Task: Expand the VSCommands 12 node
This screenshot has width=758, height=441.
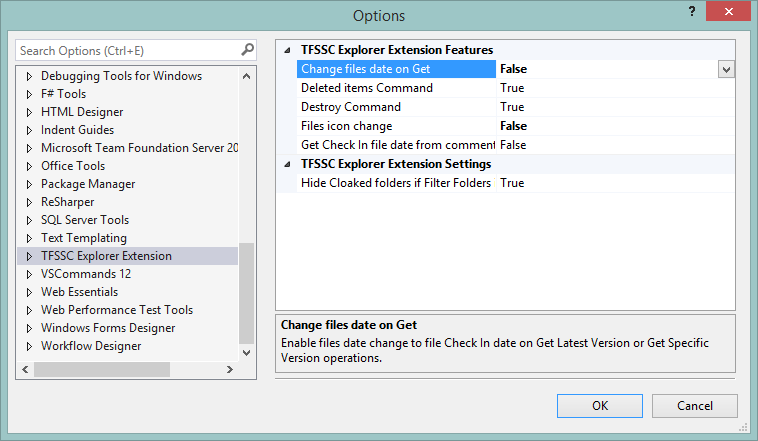Action: click(x=29, y=274)
